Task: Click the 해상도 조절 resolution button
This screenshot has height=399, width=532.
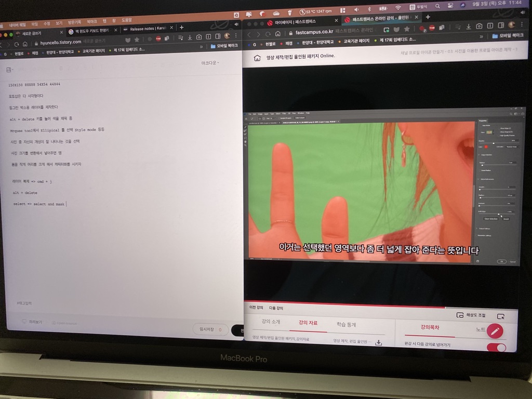Action: 471,315
